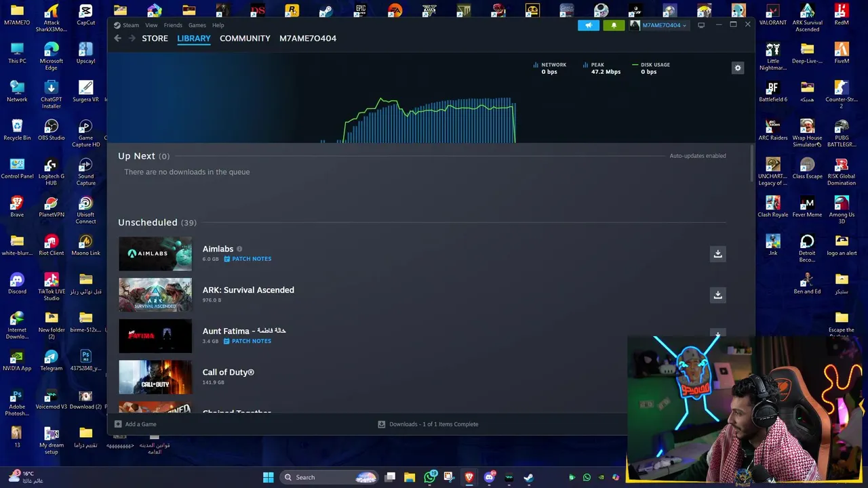Go back with Steam back arrow

pyautogui.click(x=117, y=39)
